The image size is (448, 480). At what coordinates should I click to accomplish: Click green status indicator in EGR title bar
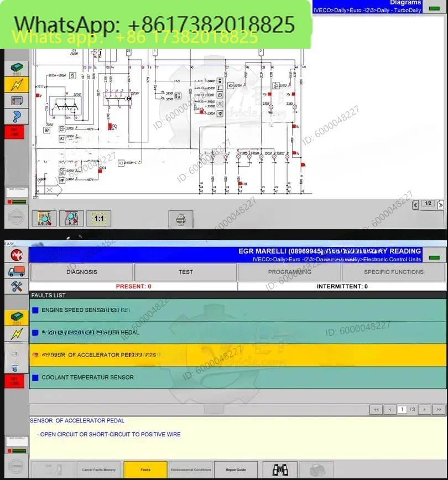pos(434,257)
